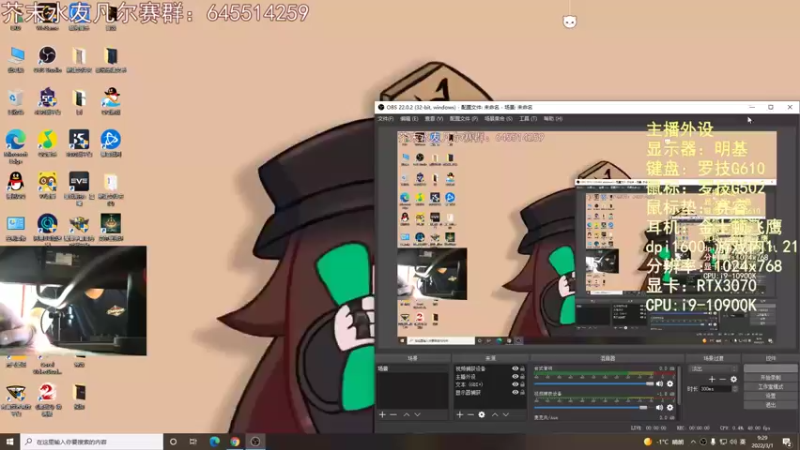
Task: Remove transition with Scene Transitions minus icon
Action: pyautogui.click(x=722, y=379)
